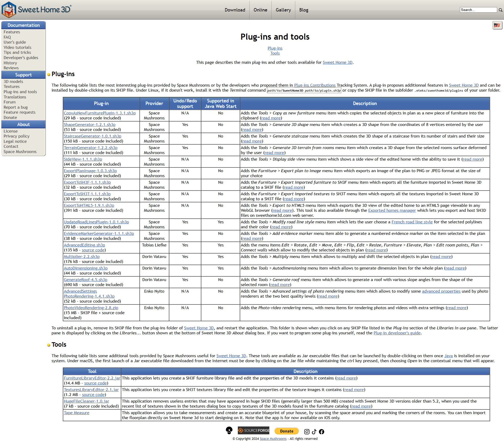This screenshot has height=443, width=504.
Task: Click the US flag language icon
Action: 497,25
